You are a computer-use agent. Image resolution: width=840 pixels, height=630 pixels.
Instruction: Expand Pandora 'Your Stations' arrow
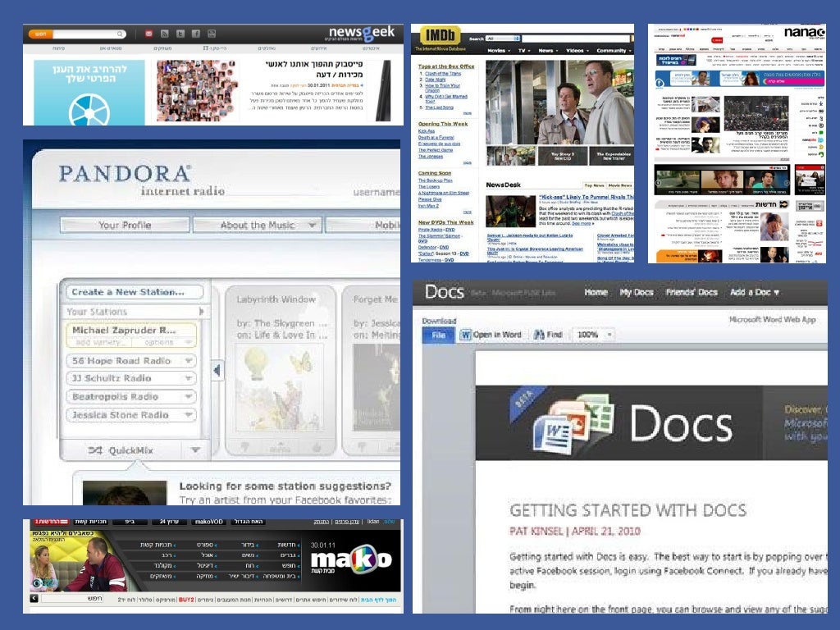coord(202,311)
